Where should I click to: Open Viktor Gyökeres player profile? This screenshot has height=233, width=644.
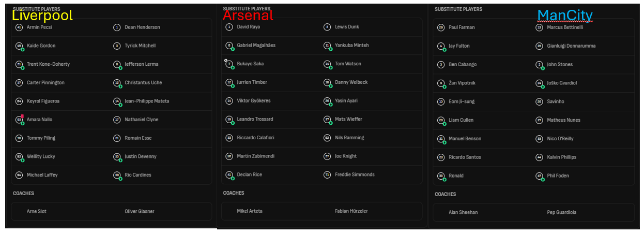(253, 101)
